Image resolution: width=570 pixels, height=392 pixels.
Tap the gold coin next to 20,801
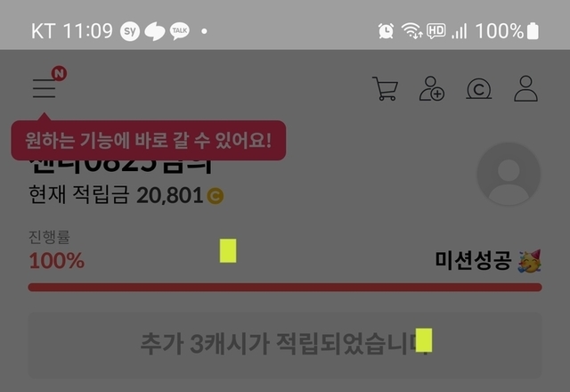click(216, 196)
